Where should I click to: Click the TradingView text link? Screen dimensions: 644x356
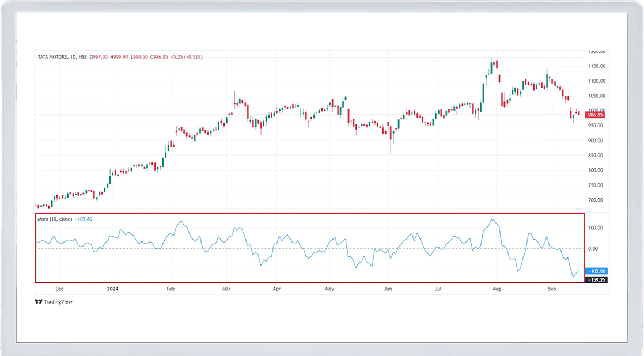click(x=59, y=301)
